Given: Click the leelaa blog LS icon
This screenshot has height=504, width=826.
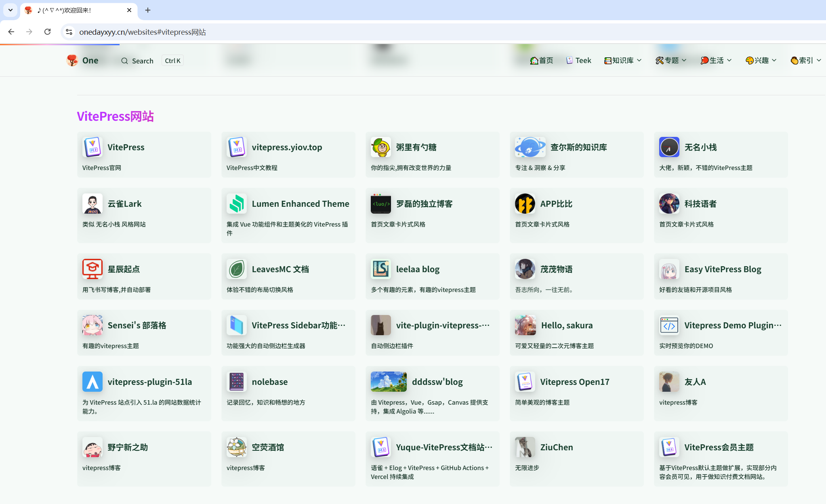Looking at the screenshot, I should (x=381, y=269).
